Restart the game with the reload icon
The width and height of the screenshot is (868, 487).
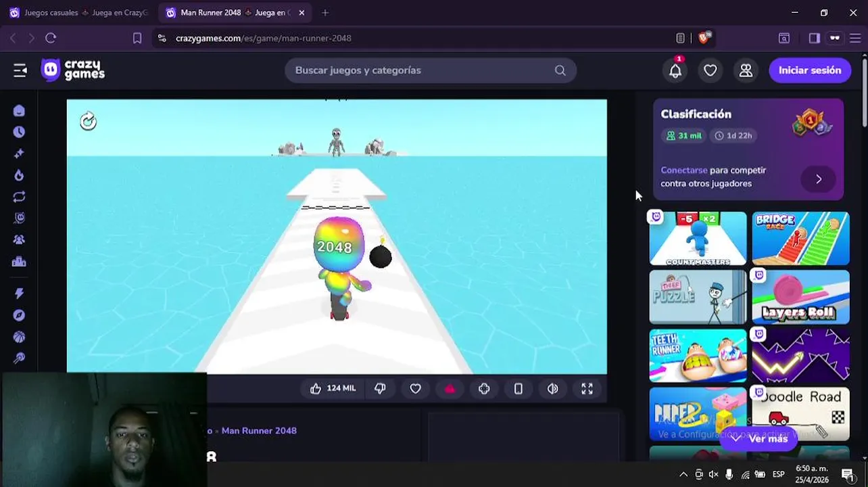88,121
